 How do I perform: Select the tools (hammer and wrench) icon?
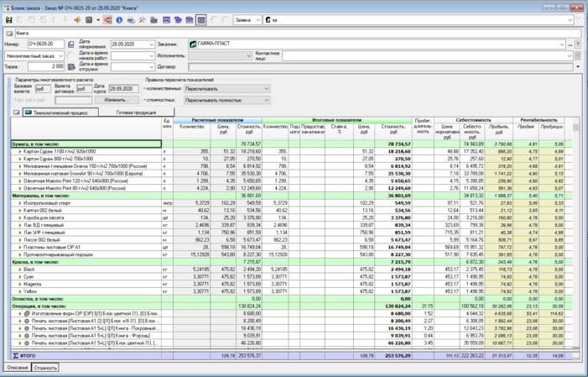[x=142, y=20]
